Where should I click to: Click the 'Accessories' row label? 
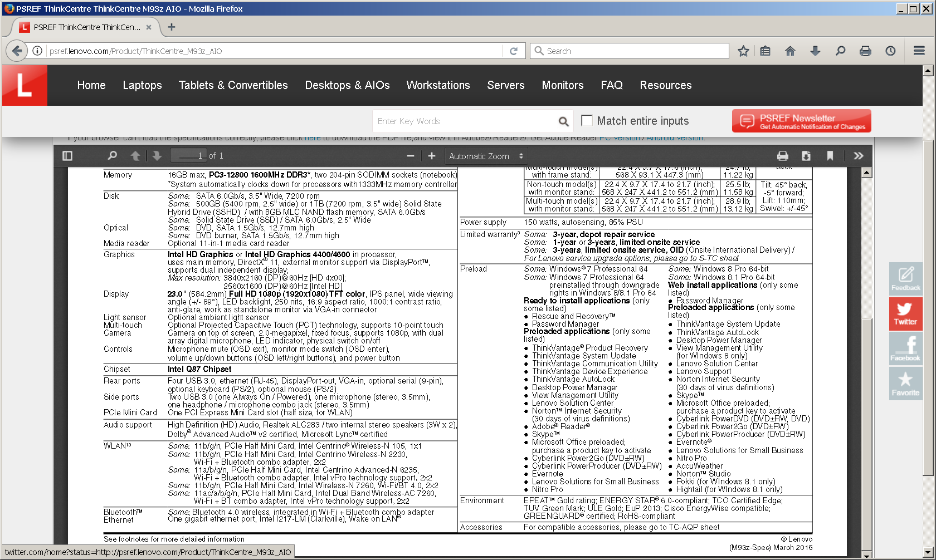(x=481, y=527)
